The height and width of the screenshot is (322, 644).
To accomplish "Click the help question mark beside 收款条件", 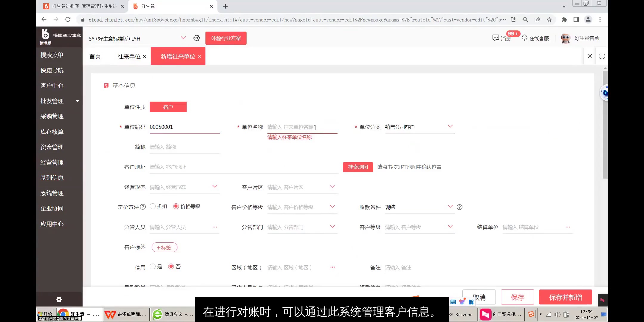I will coord(459,207).
